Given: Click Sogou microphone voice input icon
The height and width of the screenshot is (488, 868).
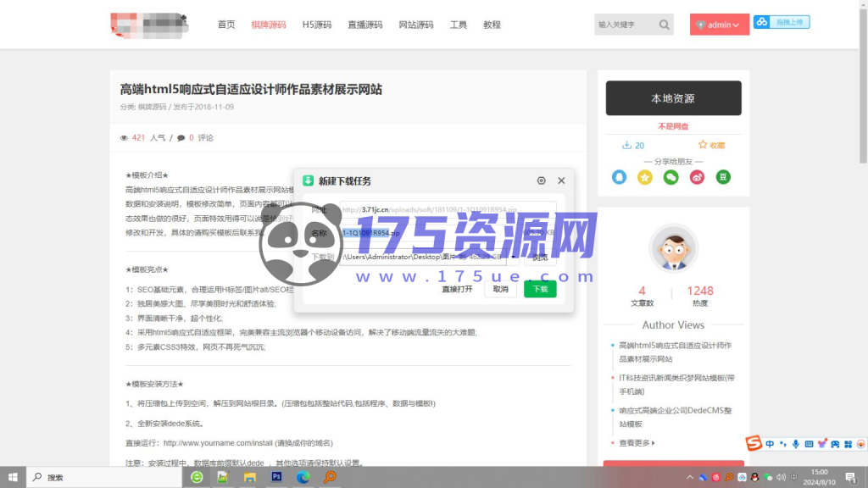Looking at the screenshot, I should (x=795, y=444).
